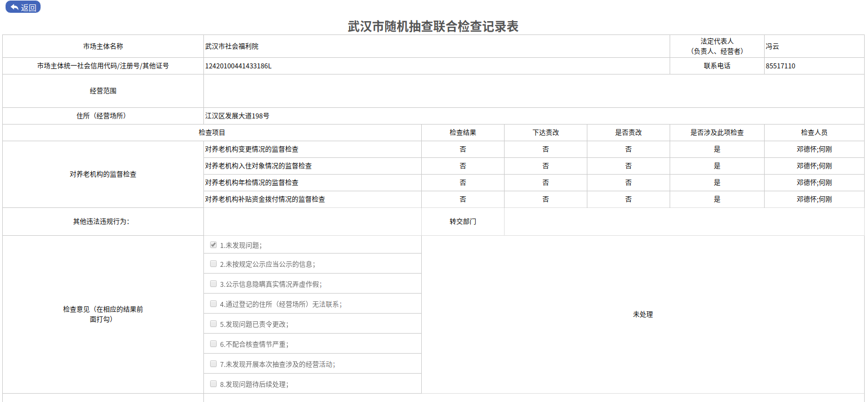The image size is (868, 402).
Task: Check option 5.发现问题已责令更改
Action: [x=213, y=323]
